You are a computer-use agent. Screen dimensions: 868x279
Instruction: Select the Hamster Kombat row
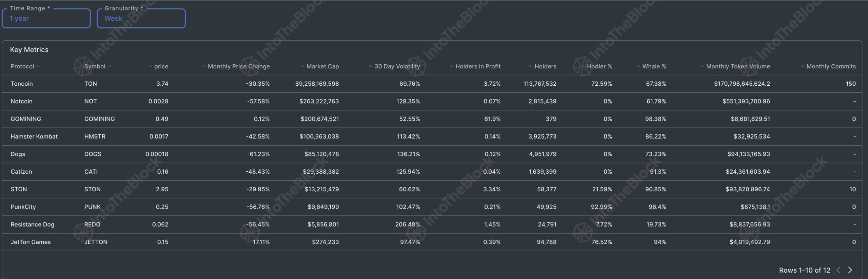point(34,136)
